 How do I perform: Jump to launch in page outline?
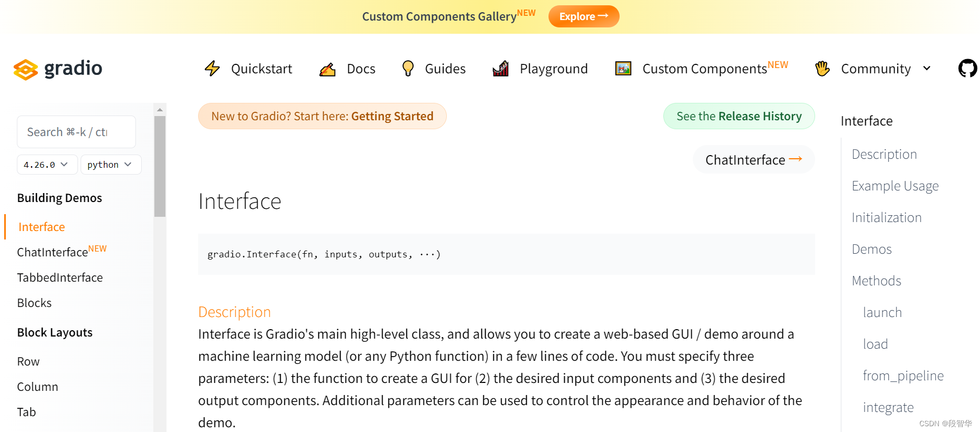[x=883, y=312]
